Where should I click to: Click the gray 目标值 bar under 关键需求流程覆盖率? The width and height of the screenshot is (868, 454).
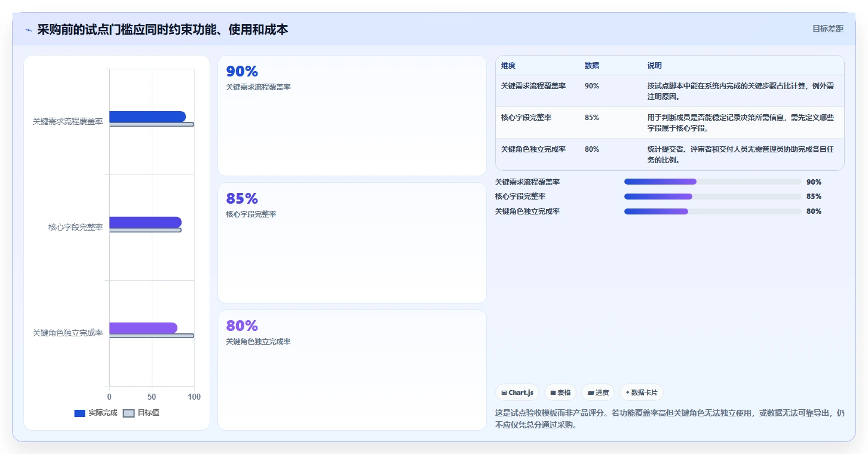click(x=152, y=124)
